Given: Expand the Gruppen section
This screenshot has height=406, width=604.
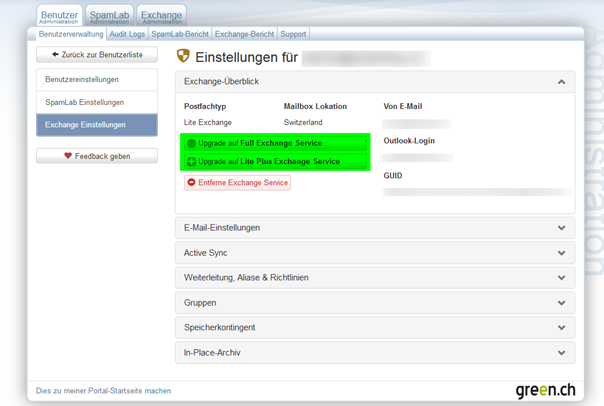Looking at the screenshot, I should [x=561, y=302].
